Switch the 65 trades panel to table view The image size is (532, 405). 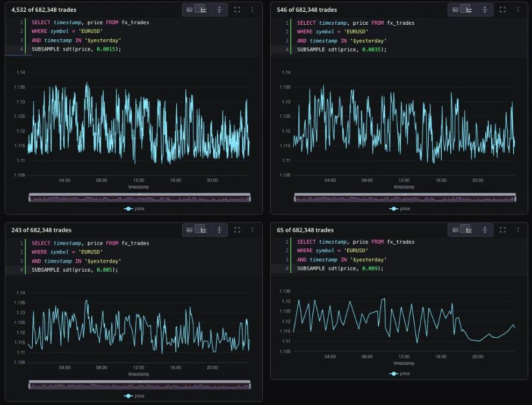pos(455,230)
